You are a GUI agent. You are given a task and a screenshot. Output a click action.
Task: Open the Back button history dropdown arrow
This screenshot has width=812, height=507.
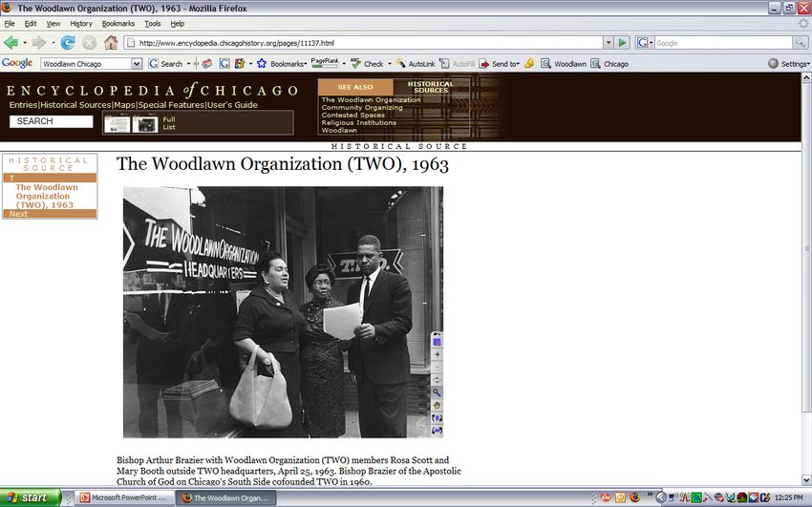tap(24, 43)
